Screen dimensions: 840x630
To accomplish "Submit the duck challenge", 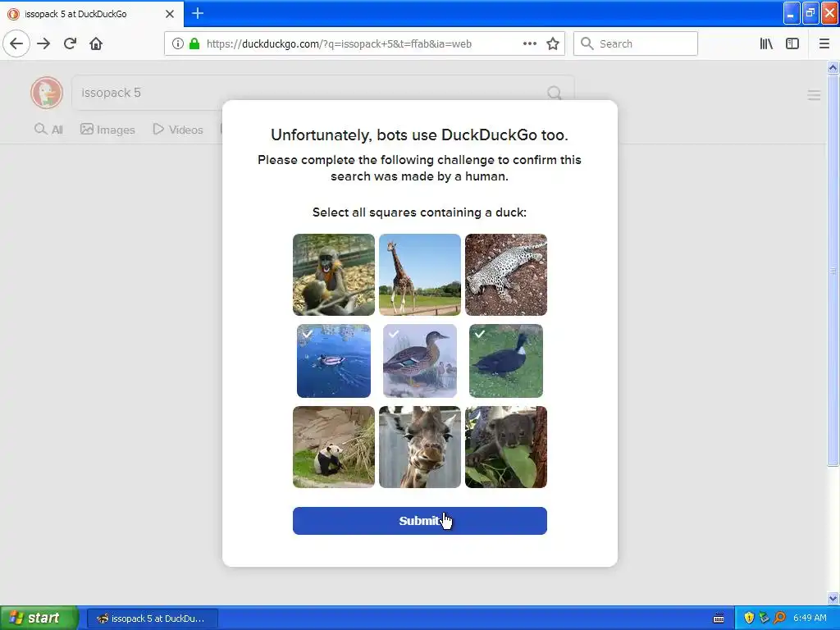I will (x=419, y=521).
